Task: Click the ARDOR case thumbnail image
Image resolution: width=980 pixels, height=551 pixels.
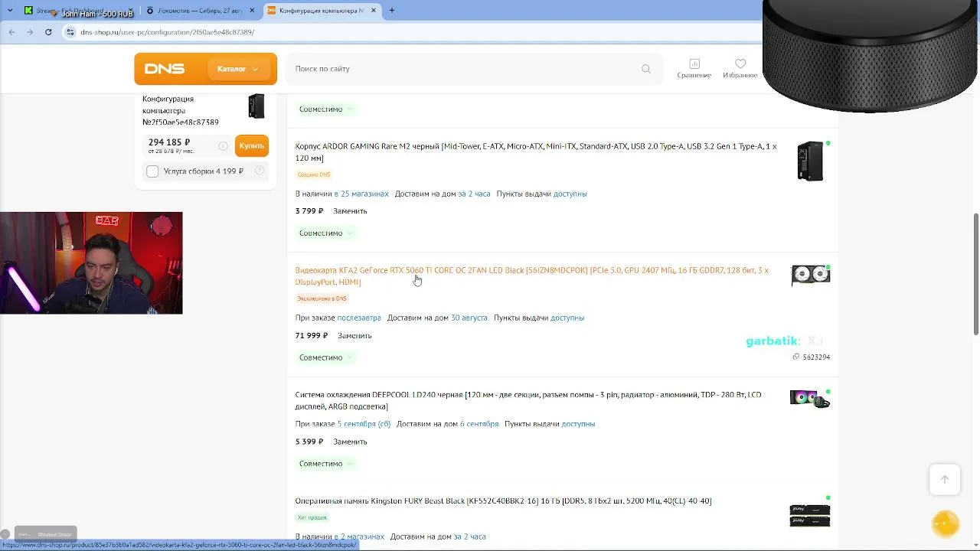Action: point(810,161)
